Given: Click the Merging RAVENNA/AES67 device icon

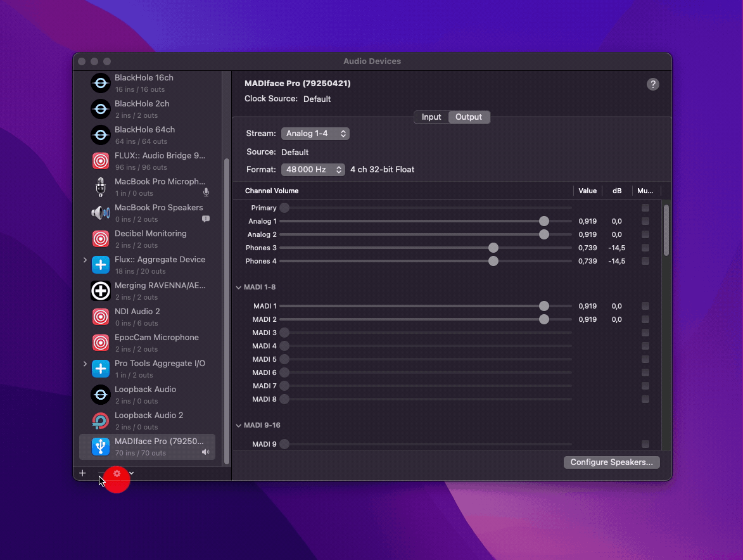Looking at the screenshot, I should (101, 291).
